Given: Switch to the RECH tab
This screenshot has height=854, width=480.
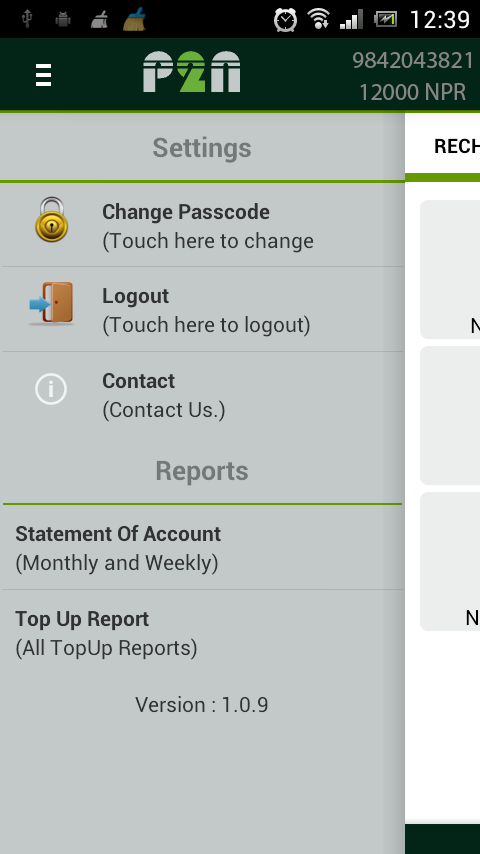Looking at the screenshot, I should click(x=456, y=147).
